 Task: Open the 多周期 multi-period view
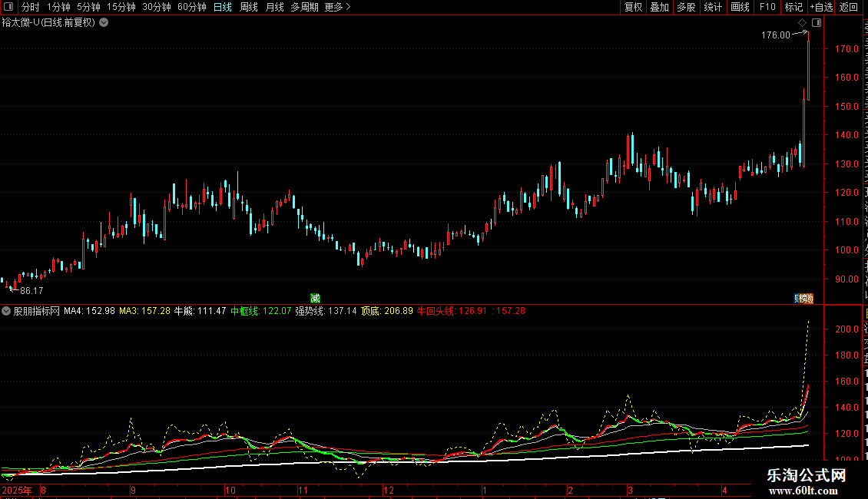pos(304,7)
